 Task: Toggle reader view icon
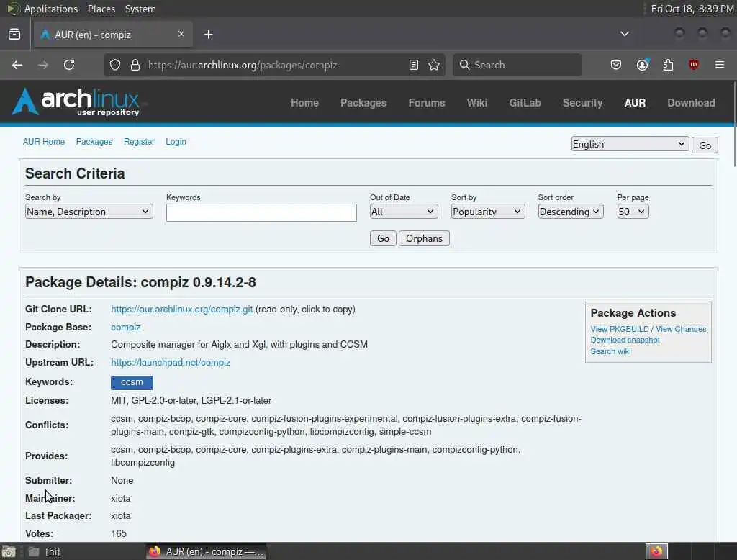coord(414,65)
